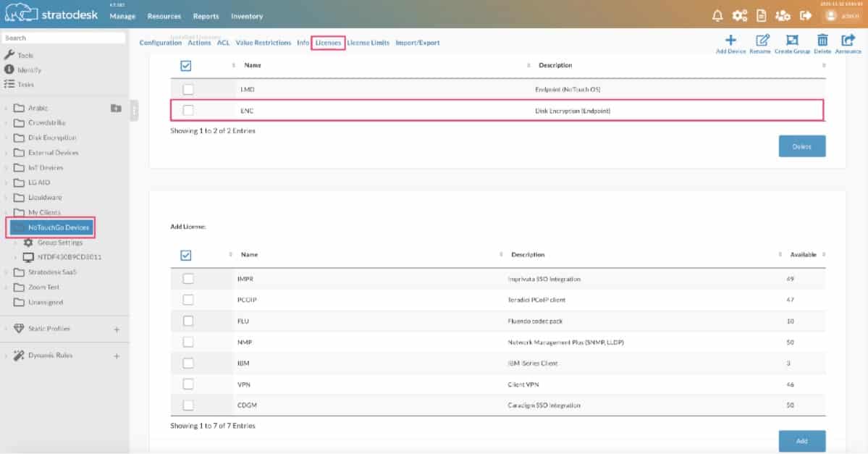The image size is (868, 454).
Task: Check the IMPR license checkbox
Action: 188,279
